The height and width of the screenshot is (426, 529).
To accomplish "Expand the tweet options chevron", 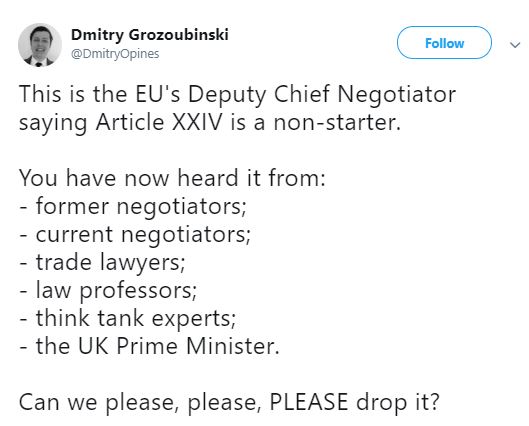I will [515, 45].
